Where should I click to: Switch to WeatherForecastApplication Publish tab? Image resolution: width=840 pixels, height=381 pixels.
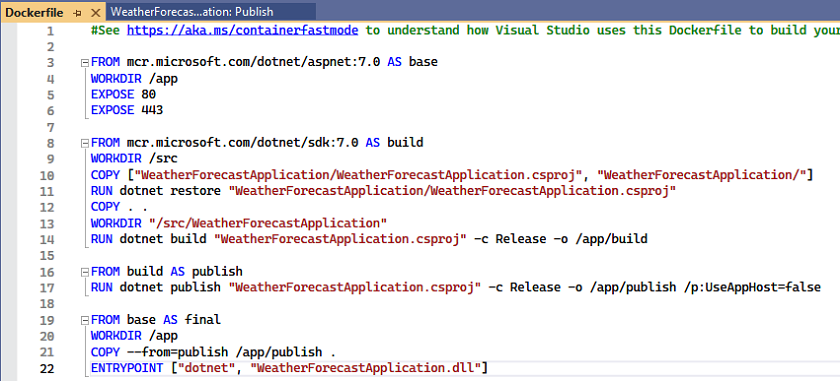tap(192, 12)
